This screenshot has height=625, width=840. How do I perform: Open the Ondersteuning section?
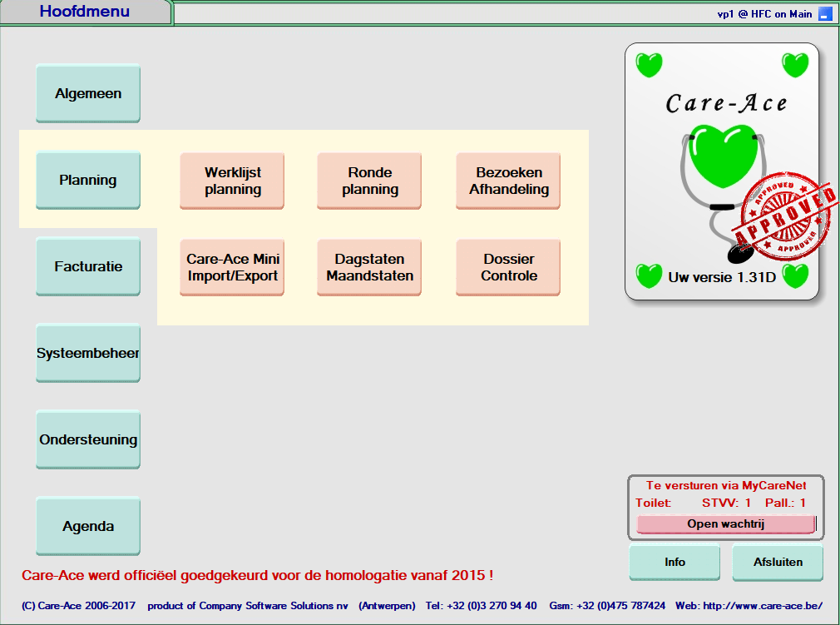88,439
